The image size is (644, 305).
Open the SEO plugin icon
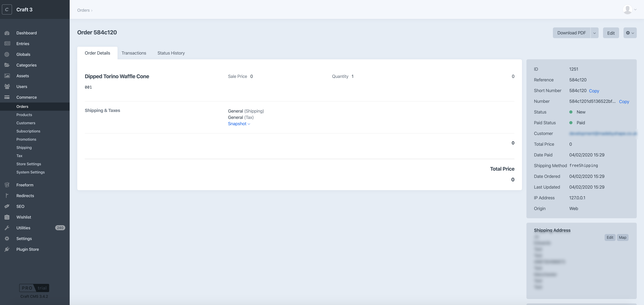point(7,206)
